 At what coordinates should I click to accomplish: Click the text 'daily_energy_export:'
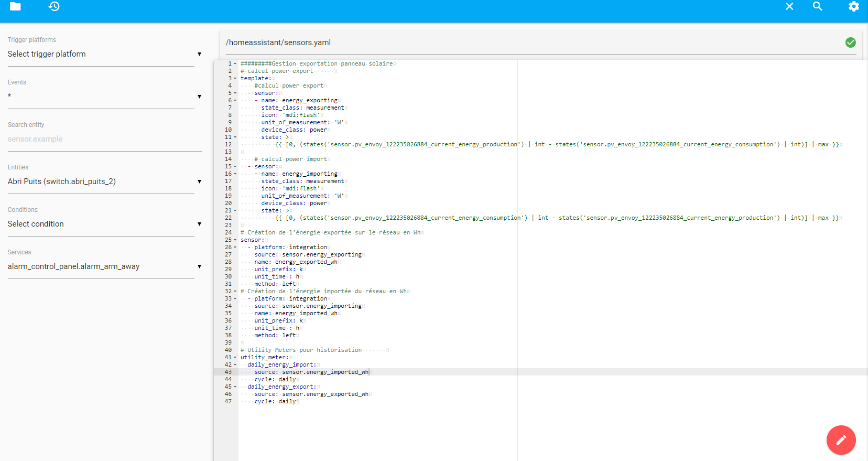click(281, 387)
